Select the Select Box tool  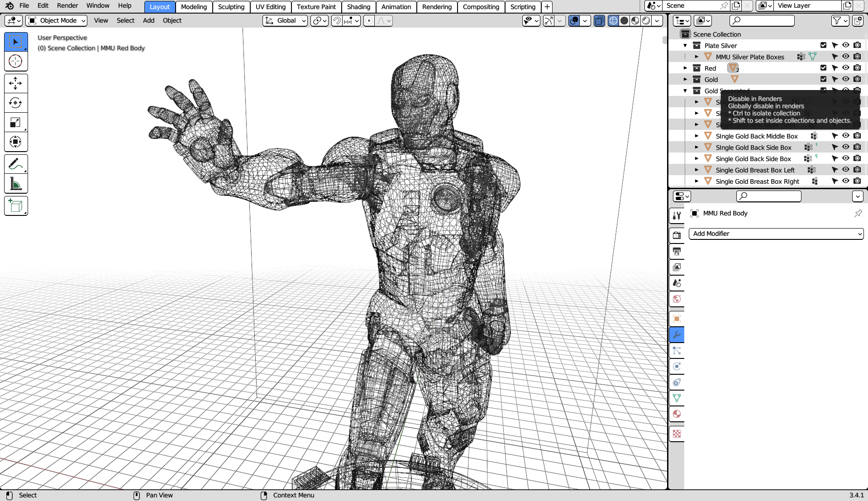point(16,42)
